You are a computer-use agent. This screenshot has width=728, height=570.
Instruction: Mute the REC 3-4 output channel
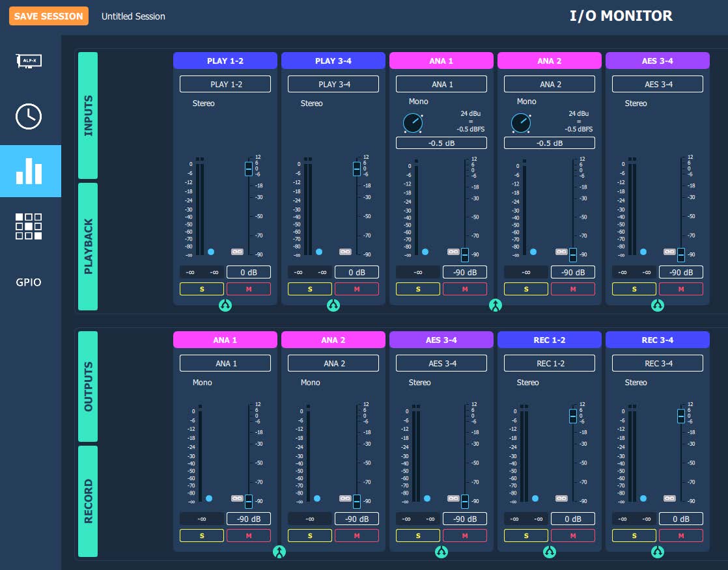point(681,536)
